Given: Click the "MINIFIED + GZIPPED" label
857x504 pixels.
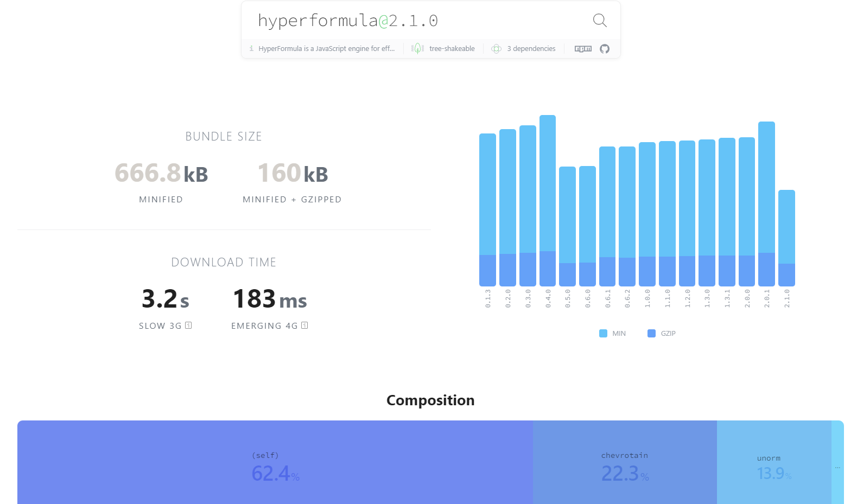Looking at the screenshot, I should tap(292, 200).
